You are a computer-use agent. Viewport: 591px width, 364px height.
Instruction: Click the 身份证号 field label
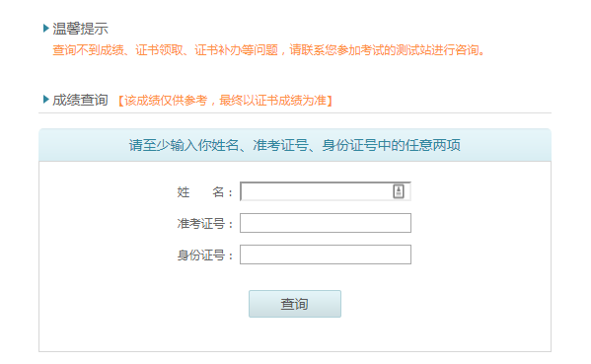(x=204, y=255)
